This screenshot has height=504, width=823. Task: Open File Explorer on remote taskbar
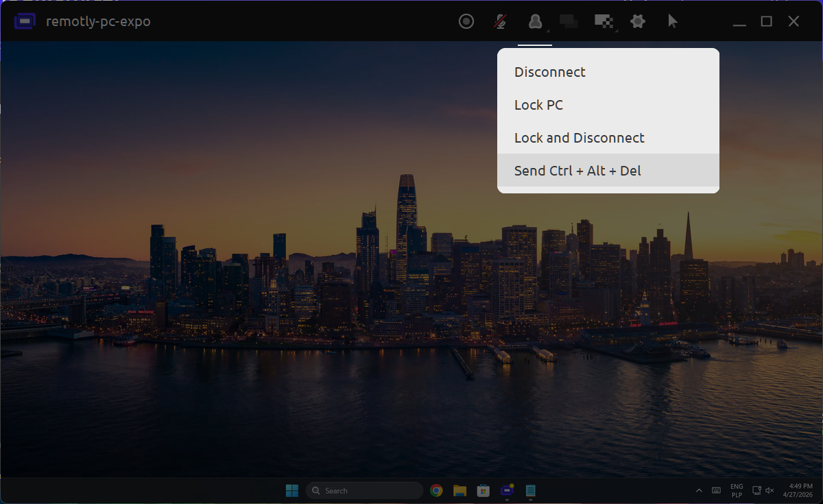pos(460,490)
